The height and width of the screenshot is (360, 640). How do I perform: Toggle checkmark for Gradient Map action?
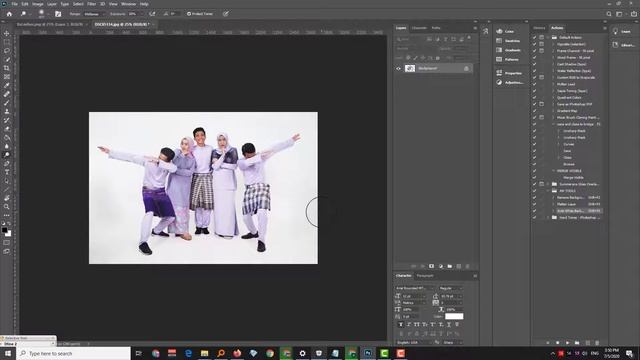(x=534, y=111)
